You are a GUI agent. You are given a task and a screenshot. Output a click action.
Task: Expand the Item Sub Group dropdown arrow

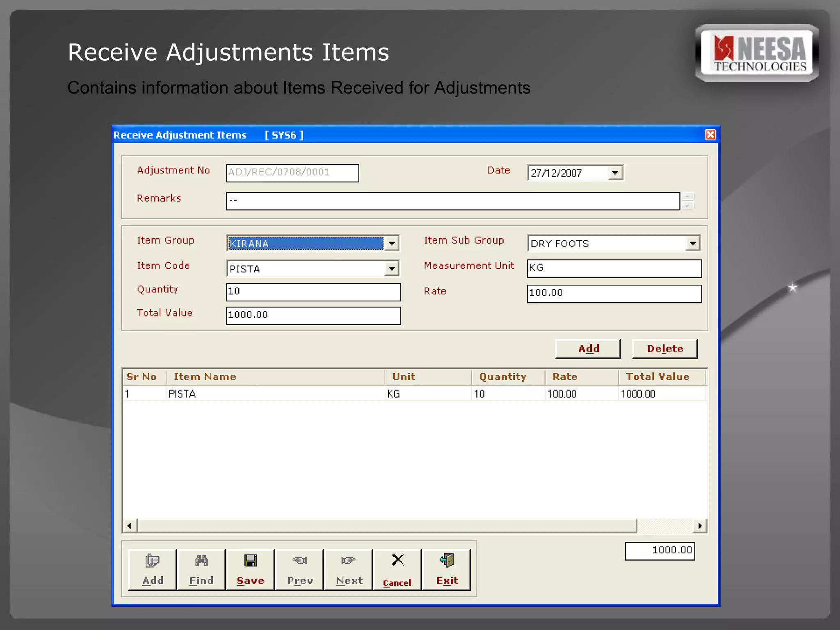point(693,243)
